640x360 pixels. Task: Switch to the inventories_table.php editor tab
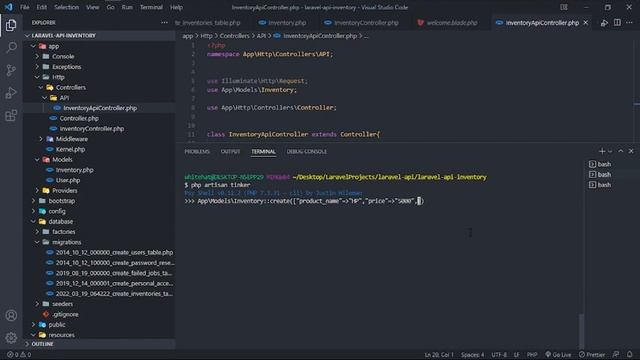(208, 23)
